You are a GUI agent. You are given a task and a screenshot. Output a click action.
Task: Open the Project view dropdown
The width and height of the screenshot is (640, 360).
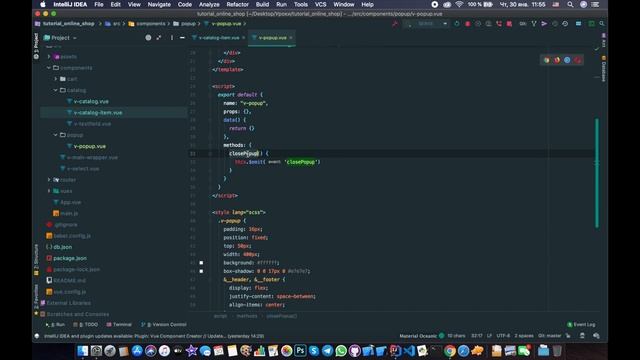(x=60, y=38)
